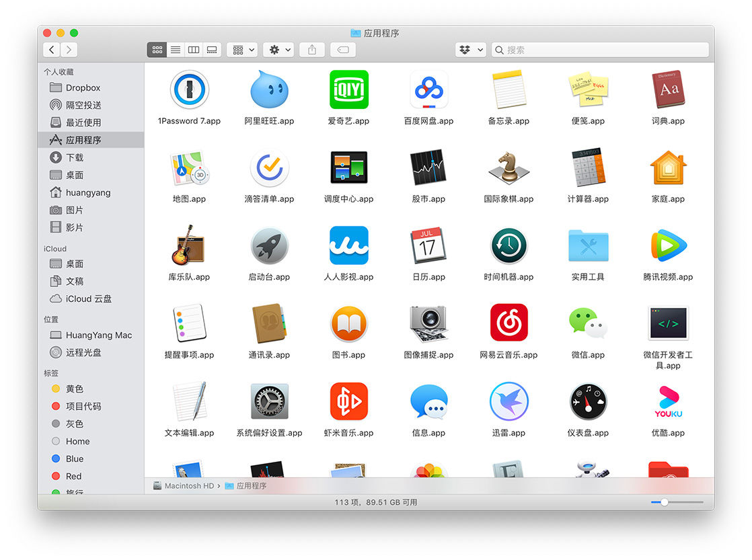Select the 爱奇艺.app iQIYI icon
Viewport: 752px width, 560px height.
coord(348,89)
